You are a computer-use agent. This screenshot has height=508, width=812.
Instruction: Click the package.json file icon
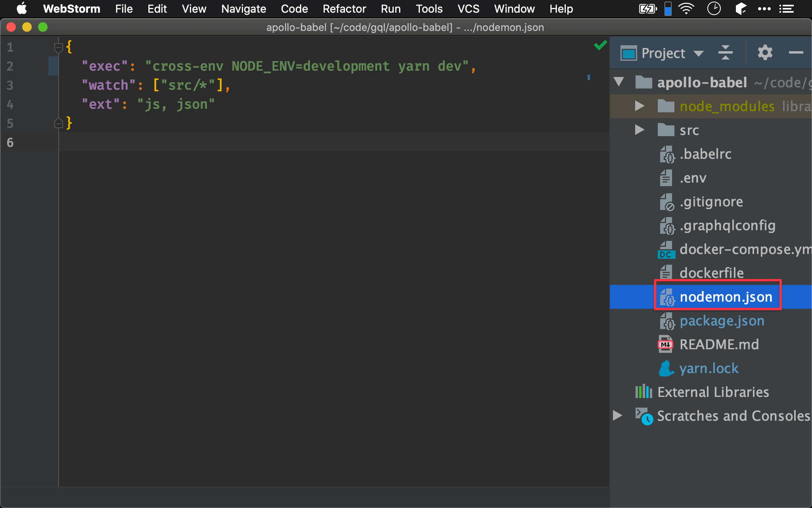tap(666, 321)
